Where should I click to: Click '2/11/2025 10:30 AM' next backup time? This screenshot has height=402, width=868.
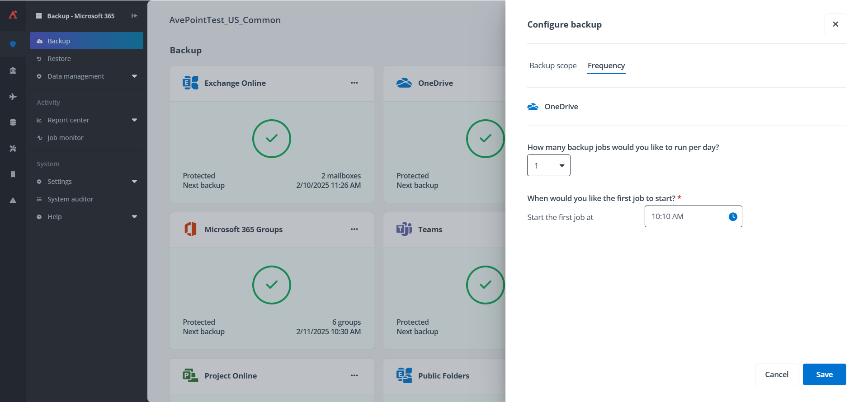pyautogui.click(x=329, y=332)
